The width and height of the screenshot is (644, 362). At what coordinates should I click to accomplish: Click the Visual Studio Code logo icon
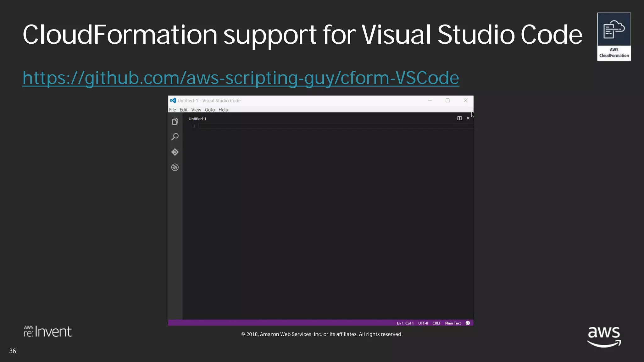(173, 101)
